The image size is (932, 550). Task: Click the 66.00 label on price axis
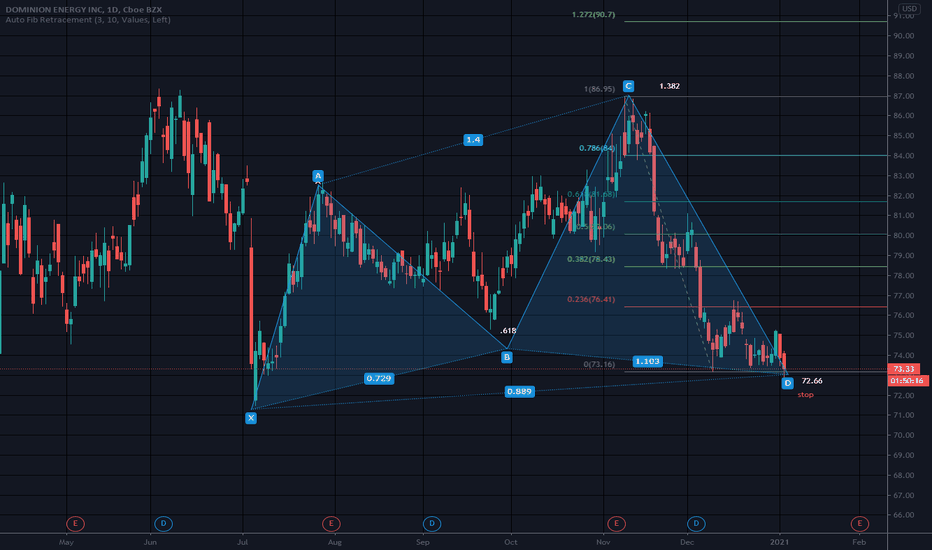903,516
